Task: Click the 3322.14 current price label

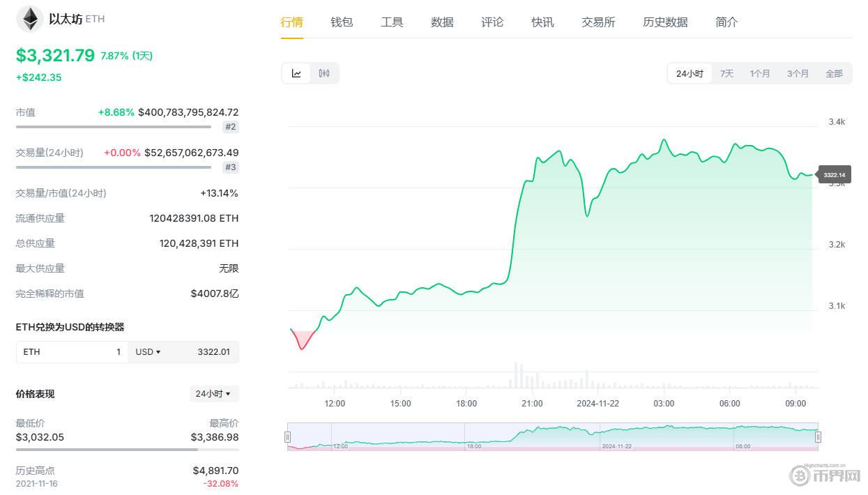Action: pyautogui.click(x=834, y=175)
